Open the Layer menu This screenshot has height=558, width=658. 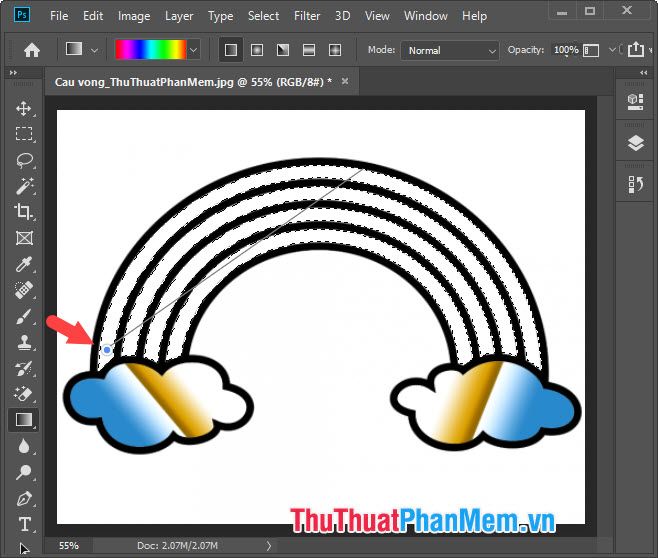(179, 16)
